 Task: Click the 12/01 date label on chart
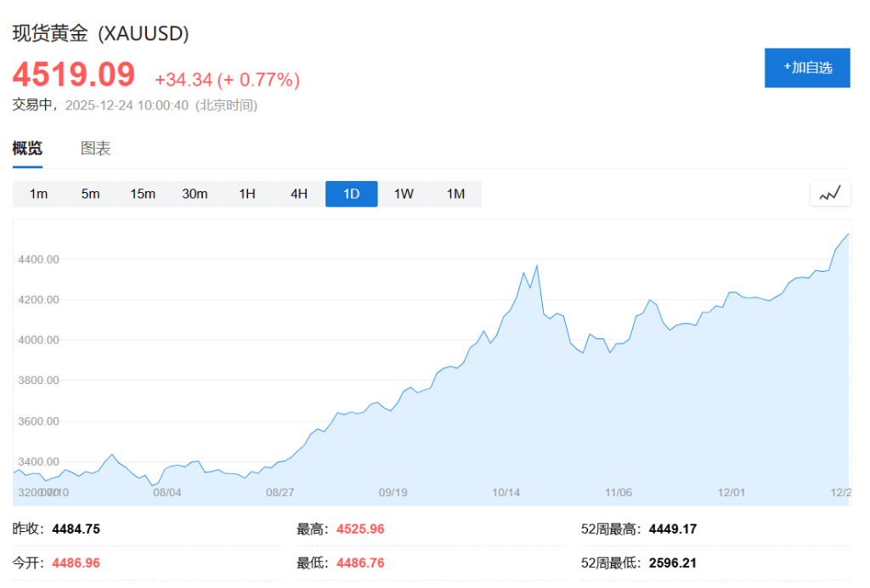(x=731, y=492)
